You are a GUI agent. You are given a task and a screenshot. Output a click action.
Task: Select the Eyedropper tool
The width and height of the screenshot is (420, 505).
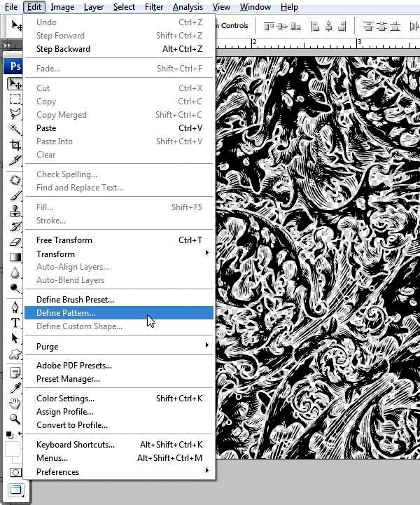pos(15,389)
